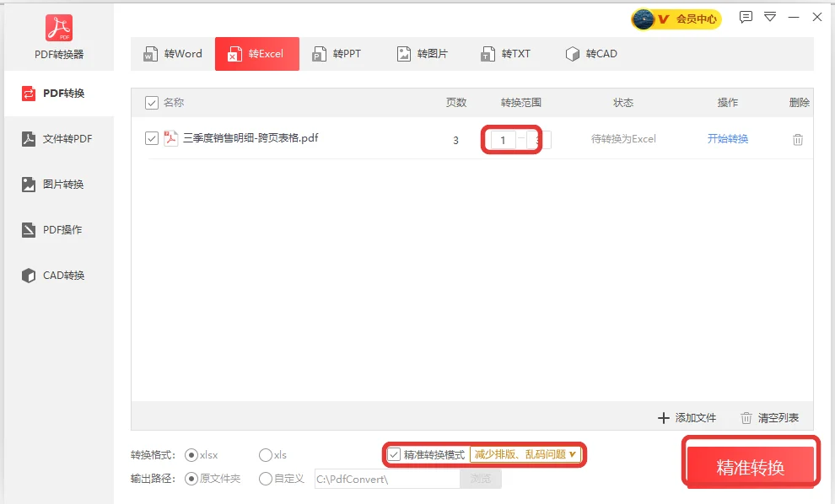This screenshot has width=835, height=504.
Task: Click 添加文件 to add a file
Action: (x=687, y=418)
